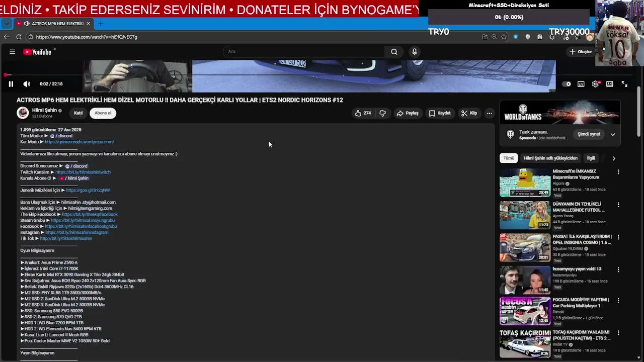Turn on subtitles in the player
Image resolution: width=644 pixels, height=362 pixels.
click(581, 84)
